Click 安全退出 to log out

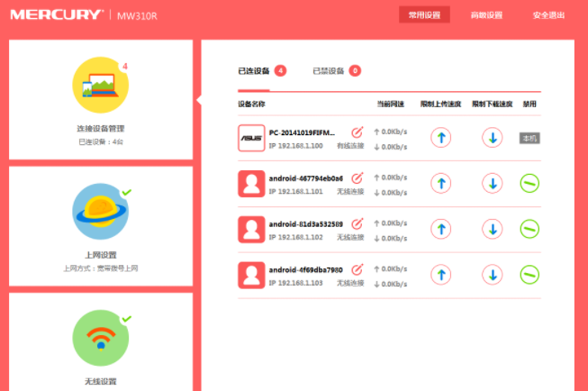coord(548,15)
